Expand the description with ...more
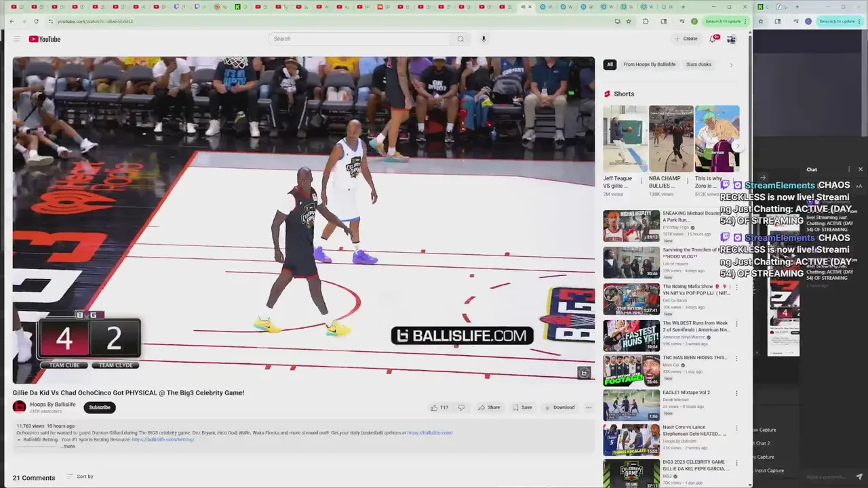Image resolution: width=868 pixels, height=488 pixels. tap(68, 446)
